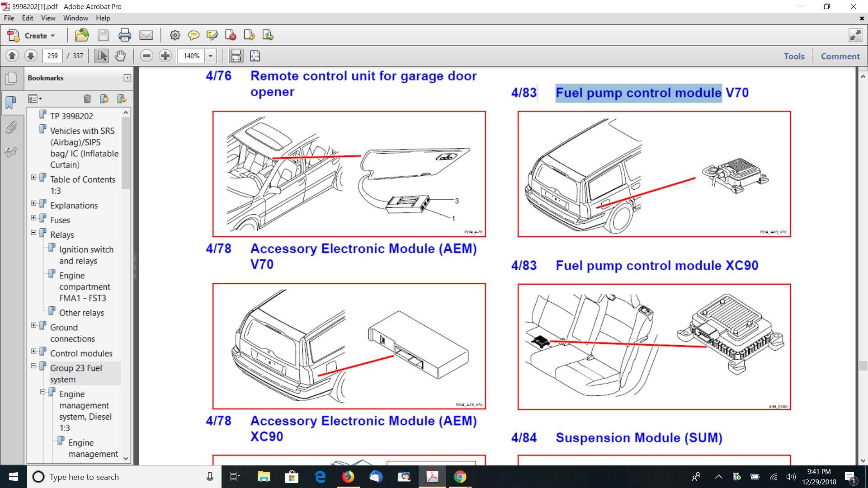Open the Tools pane
This screenshot has width=868, height=488.
[x=794, y=56]
